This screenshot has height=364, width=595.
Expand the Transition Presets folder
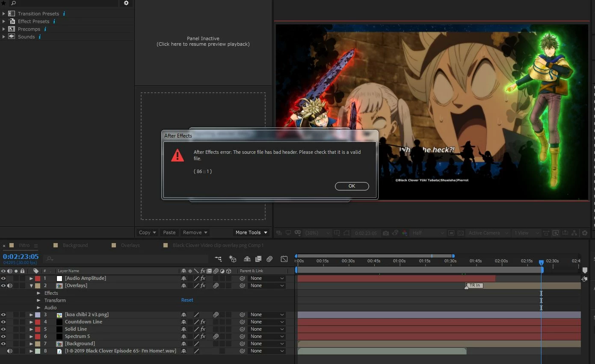(x=4, y=14)
